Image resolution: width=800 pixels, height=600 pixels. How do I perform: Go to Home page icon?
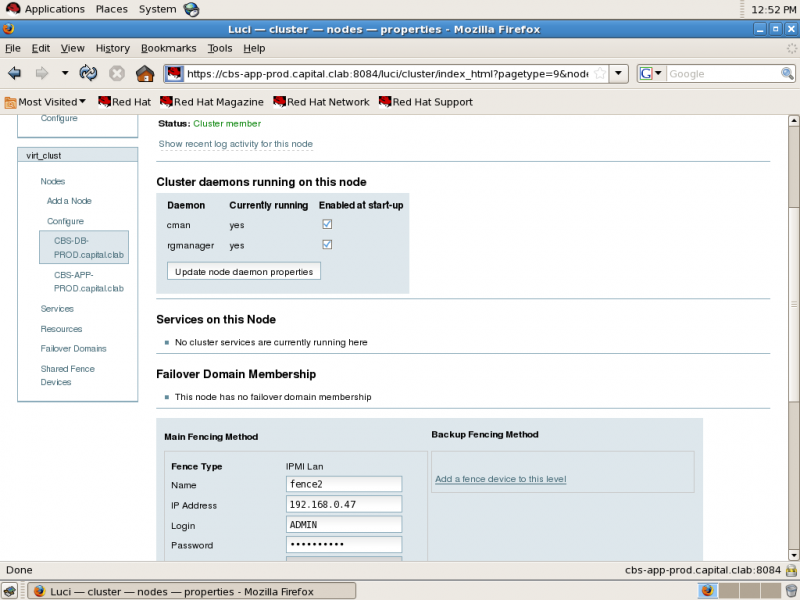coord(145,73)
